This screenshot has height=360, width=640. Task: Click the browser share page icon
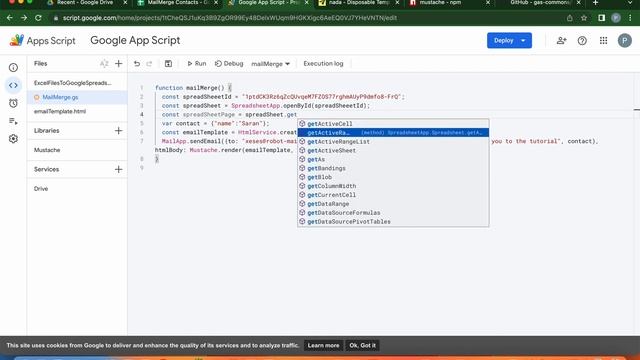click(x=569, y=18)
